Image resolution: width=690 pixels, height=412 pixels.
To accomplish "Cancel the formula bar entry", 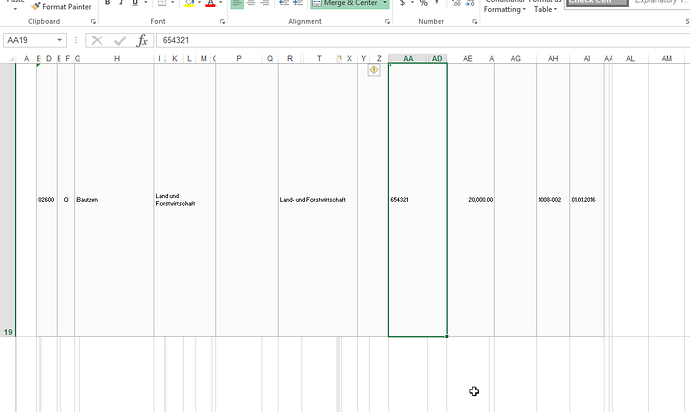I will [x=97, y=40].
